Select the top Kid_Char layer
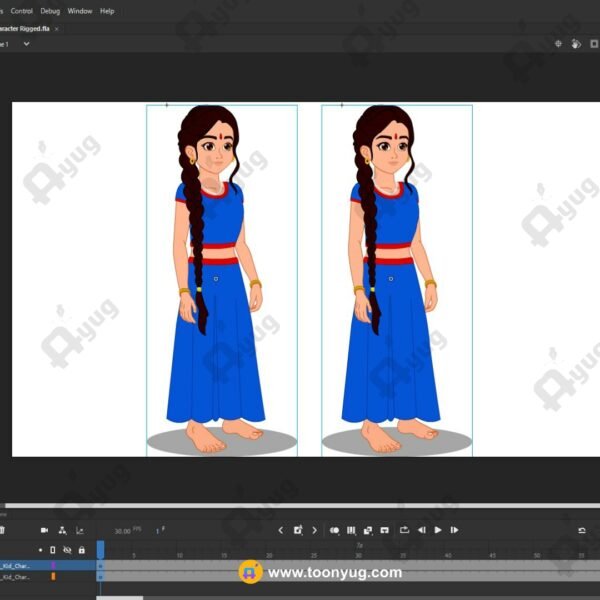600x600 pixels. (x=48, y=566)
